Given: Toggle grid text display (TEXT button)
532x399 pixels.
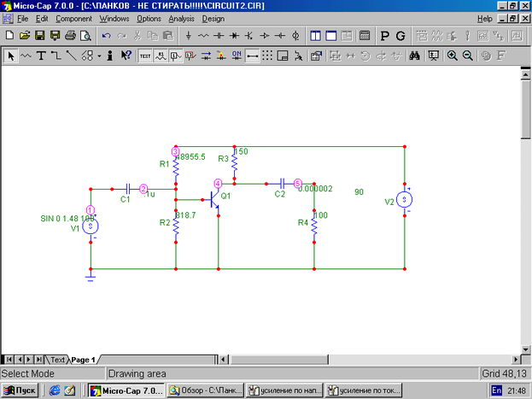Looking at the screenshot, I should pyautogui.click(x=144, y=56).
